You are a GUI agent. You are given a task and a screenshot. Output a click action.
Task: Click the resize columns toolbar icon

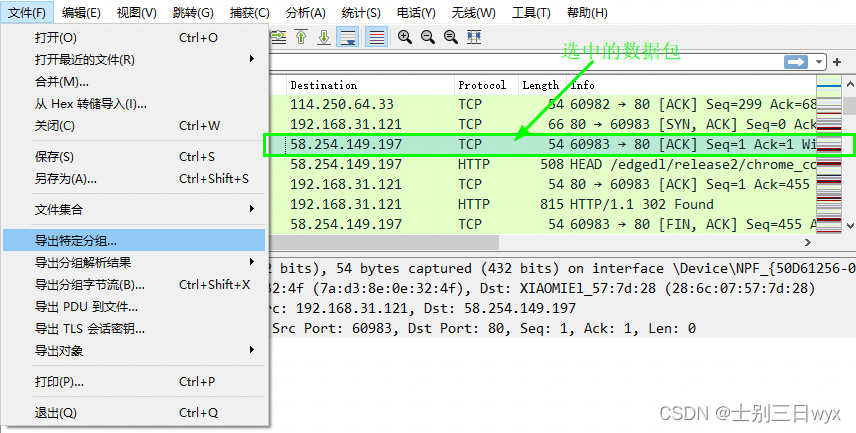[x=474, y=37]
